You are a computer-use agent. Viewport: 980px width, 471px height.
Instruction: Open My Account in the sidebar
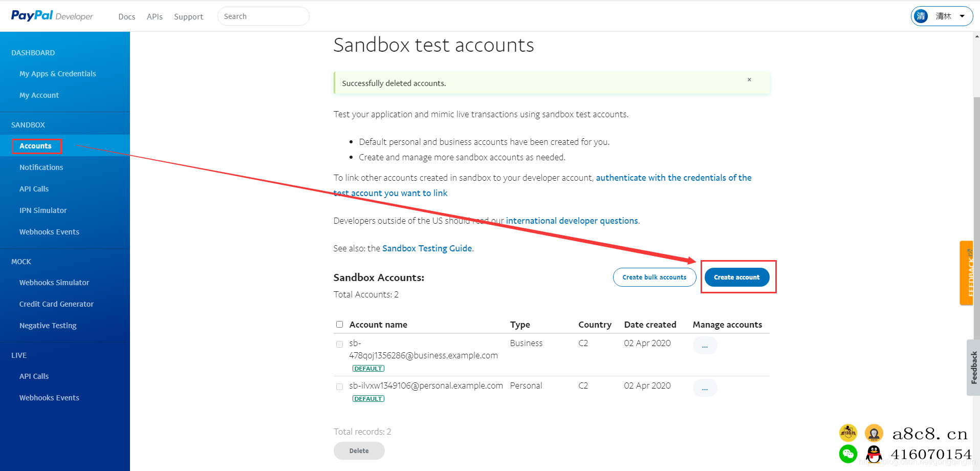[39, 95]
